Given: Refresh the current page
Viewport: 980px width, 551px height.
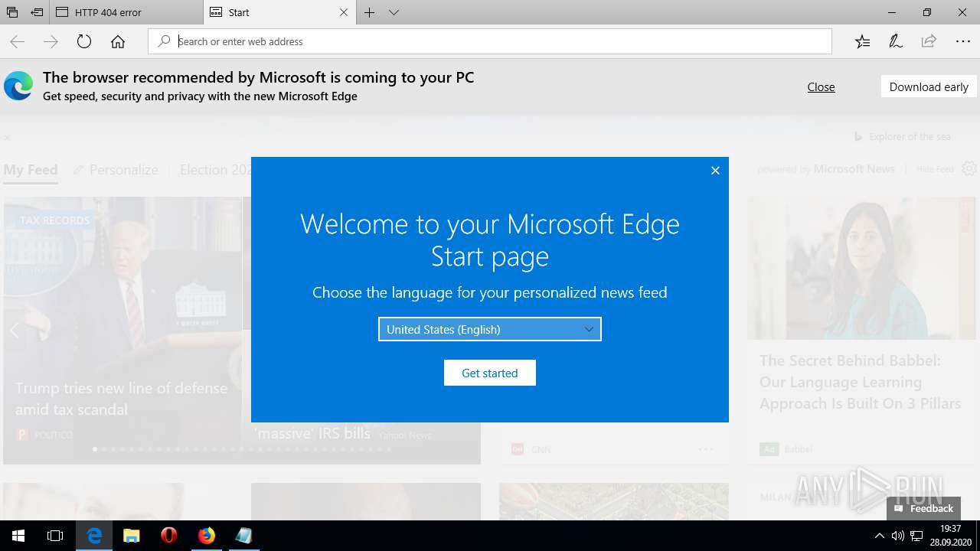Looking at the screenshot, I should 84,41.
